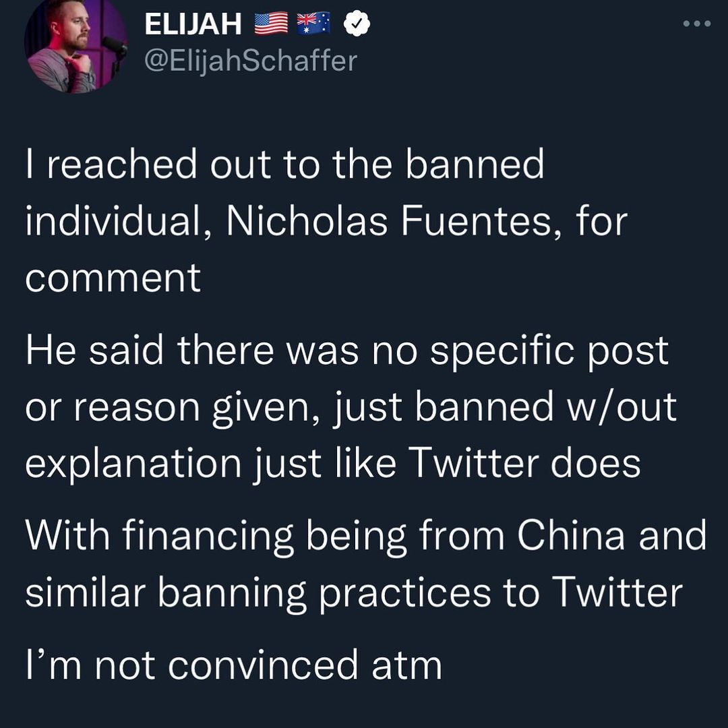
Task: Click the "With financing being from China and" line
Action: [x=366, y=536]
